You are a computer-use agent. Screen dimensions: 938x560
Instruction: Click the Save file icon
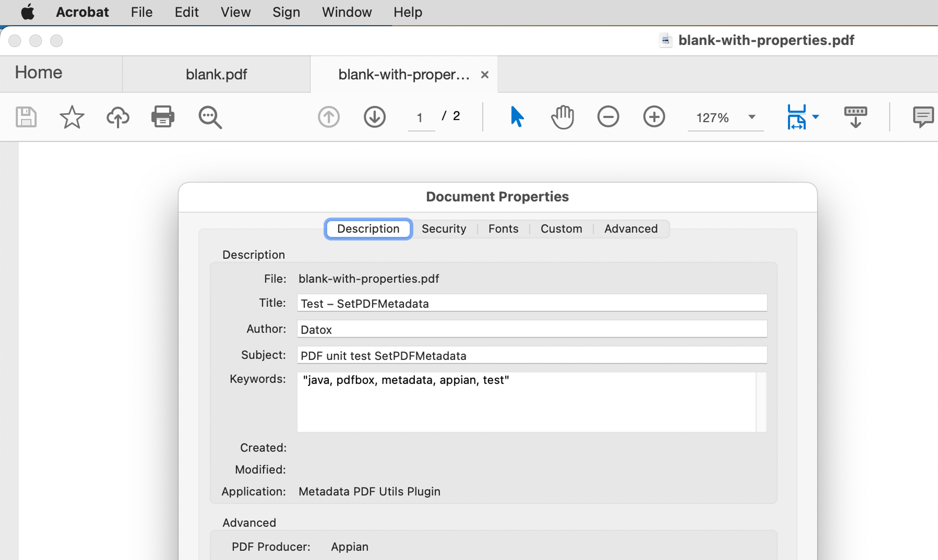point(26,117)
